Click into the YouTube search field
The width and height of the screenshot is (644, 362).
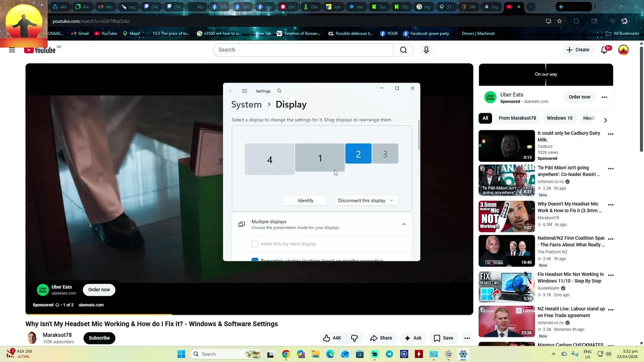pyautogui.click(x=303, y=50)
